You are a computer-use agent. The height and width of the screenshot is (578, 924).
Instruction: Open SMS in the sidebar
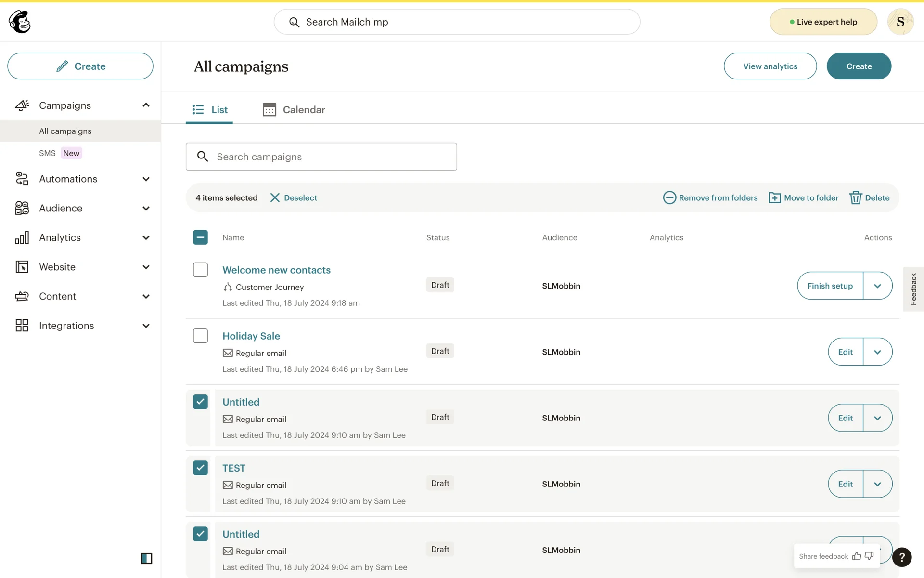click(x=47, y=153)
